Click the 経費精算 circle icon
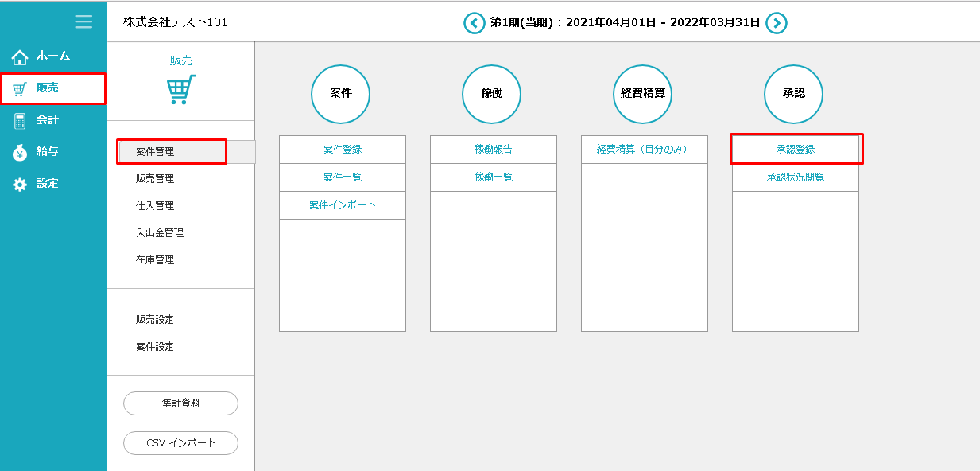980x471 pixels. 642,94
